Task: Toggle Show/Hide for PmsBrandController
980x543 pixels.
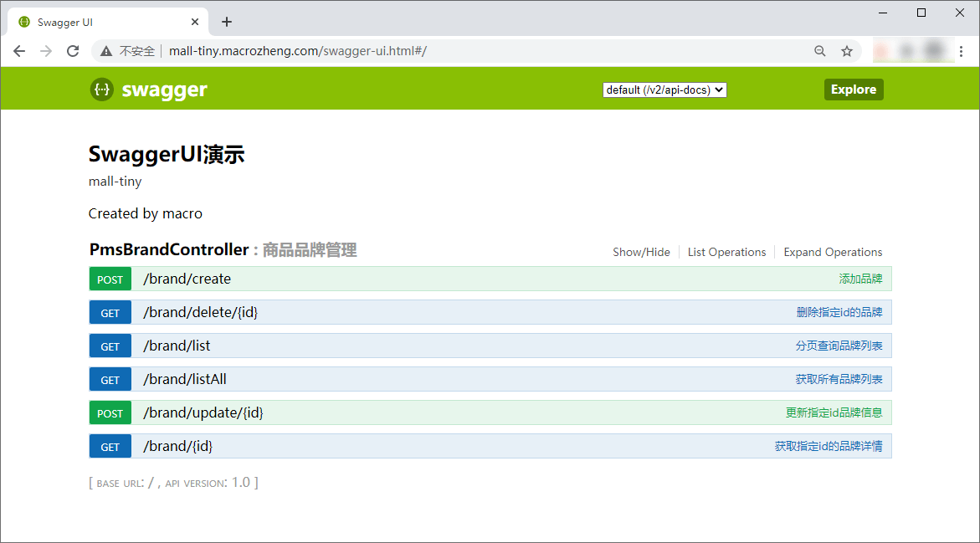Action: [641, 252]
